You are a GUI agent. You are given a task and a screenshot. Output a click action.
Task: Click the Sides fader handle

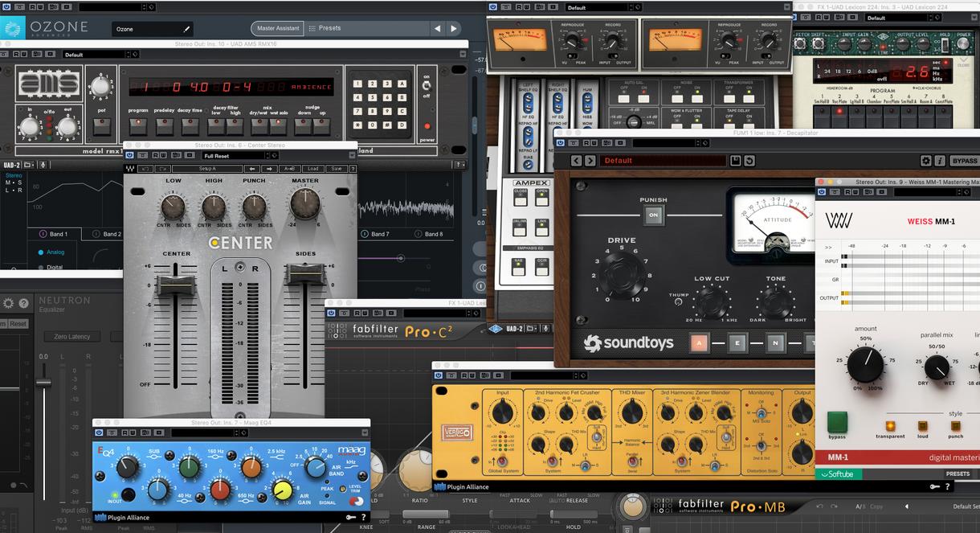coord(305,274)
